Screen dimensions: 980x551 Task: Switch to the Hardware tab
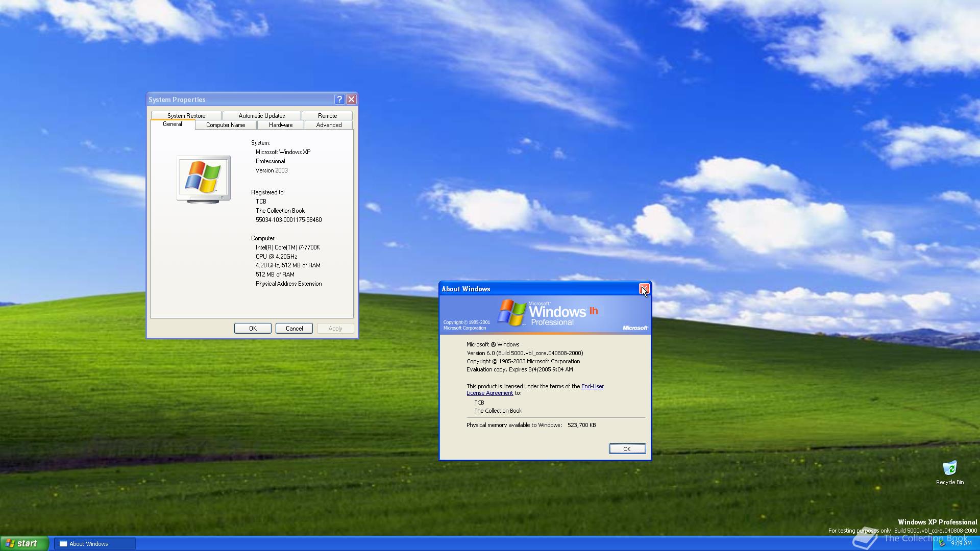pyautogui.click(x=280, y=124)
